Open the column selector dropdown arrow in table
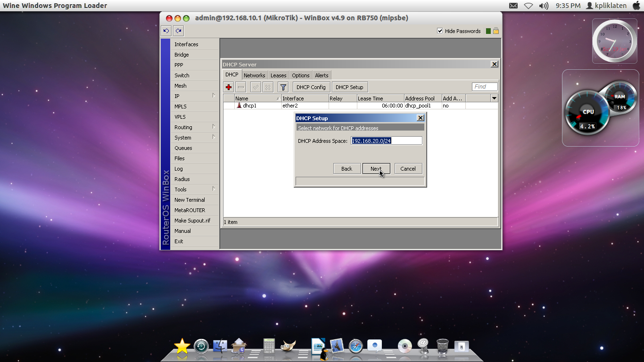This screenshot has height=362, width=644. tap(494, 99)
